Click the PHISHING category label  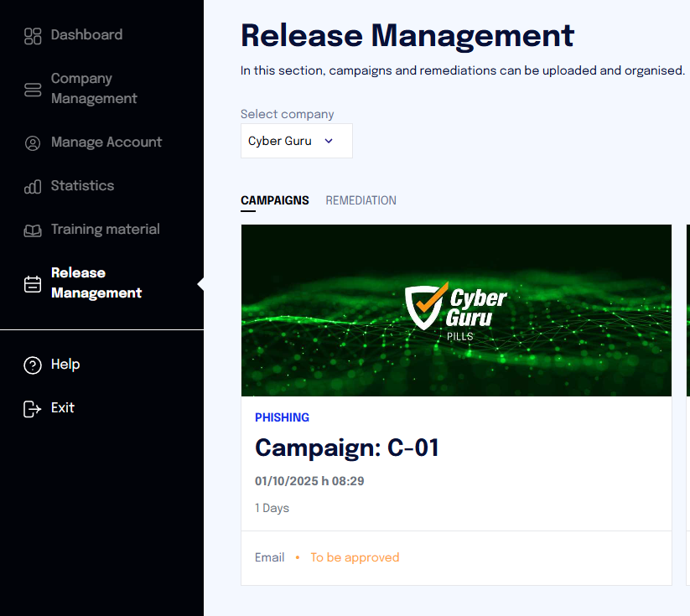tap(282, 417)
